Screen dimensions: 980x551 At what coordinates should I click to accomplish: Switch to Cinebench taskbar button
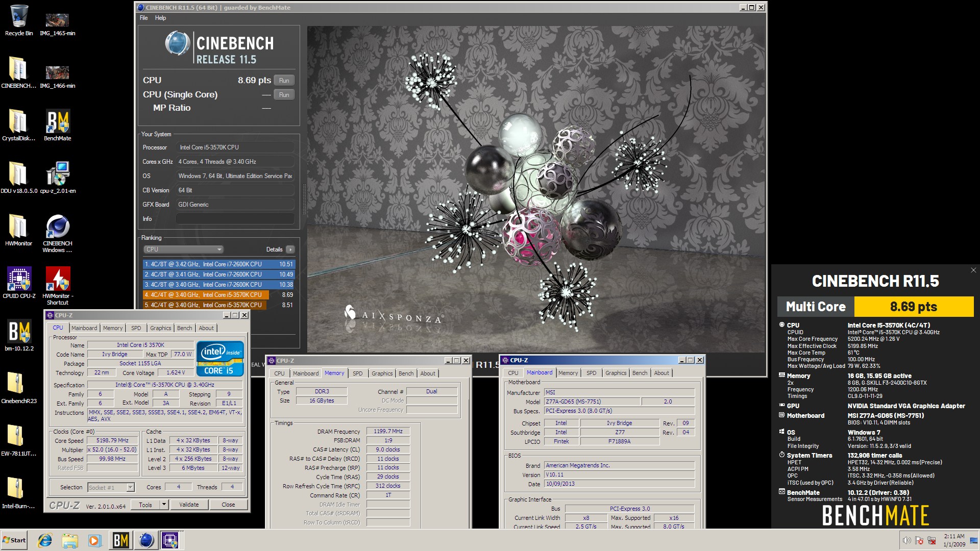pyautogui.click(x=146, y=540)
